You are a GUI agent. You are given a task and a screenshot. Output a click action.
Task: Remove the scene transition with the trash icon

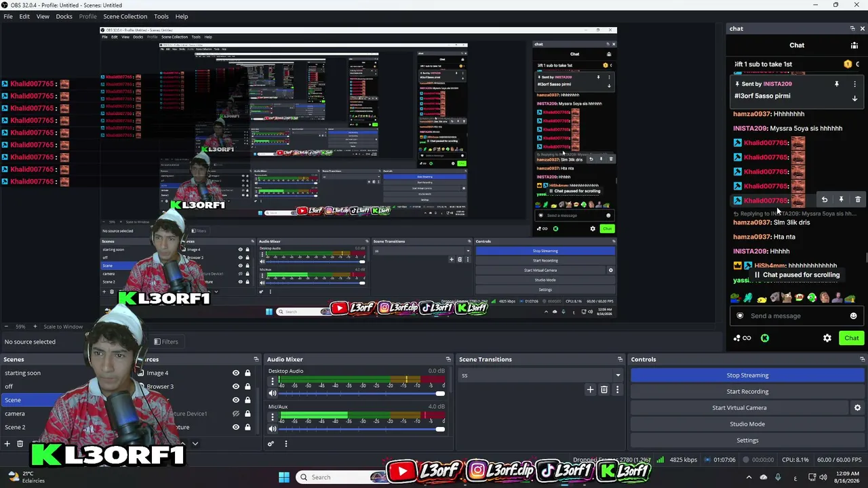604,390
